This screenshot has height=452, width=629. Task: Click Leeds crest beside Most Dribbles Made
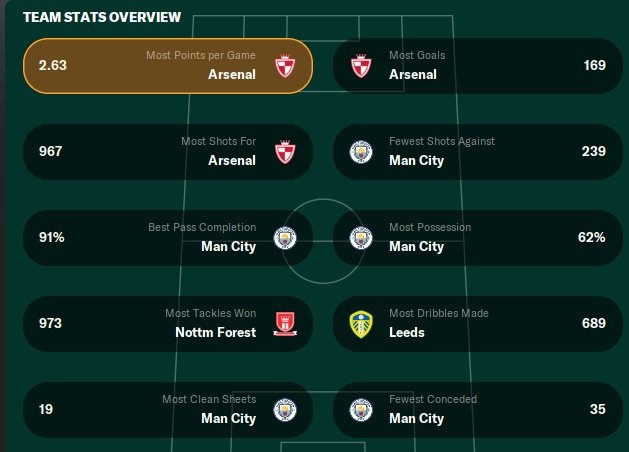tap(360, 324)
